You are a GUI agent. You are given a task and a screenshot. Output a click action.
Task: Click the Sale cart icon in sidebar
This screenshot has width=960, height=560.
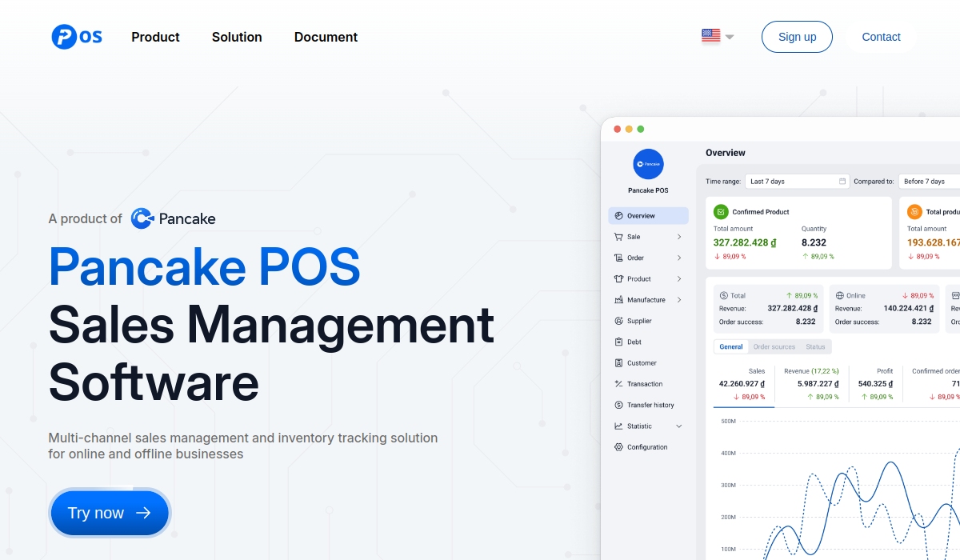pyautogui.click(x=618, y=237)
